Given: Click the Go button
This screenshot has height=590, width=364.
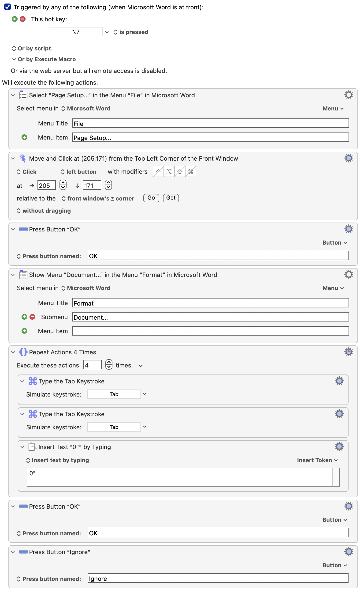Looking at the screenshot, I should (151, 198).
